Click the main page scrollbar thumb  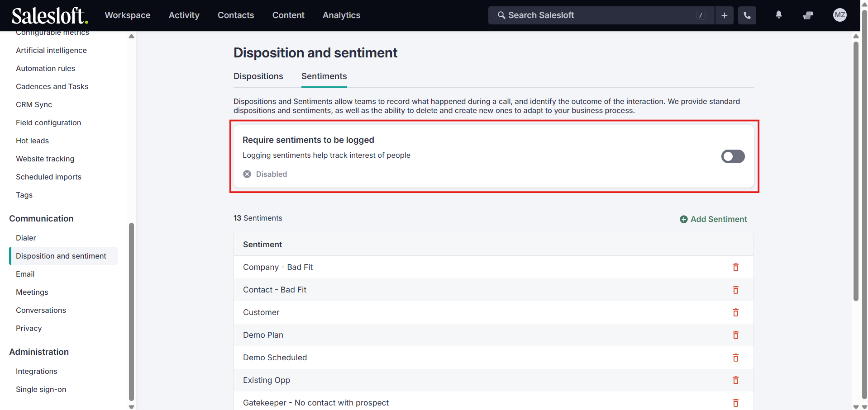point(856,171)
